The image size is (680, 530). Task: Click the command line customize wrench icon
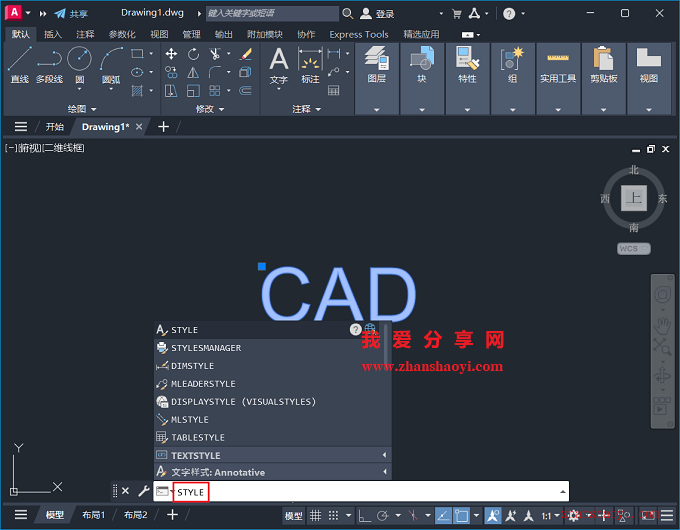143,491
